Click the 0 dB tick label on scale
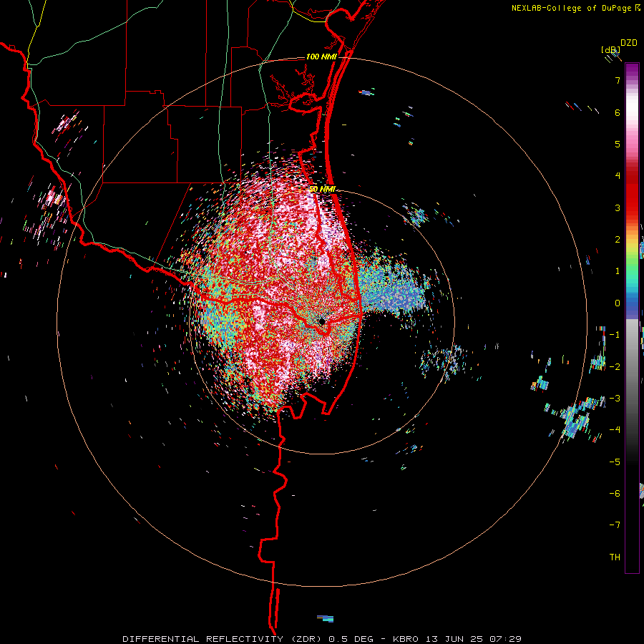The width and height of the screenshot is (644, 644). 618,303
